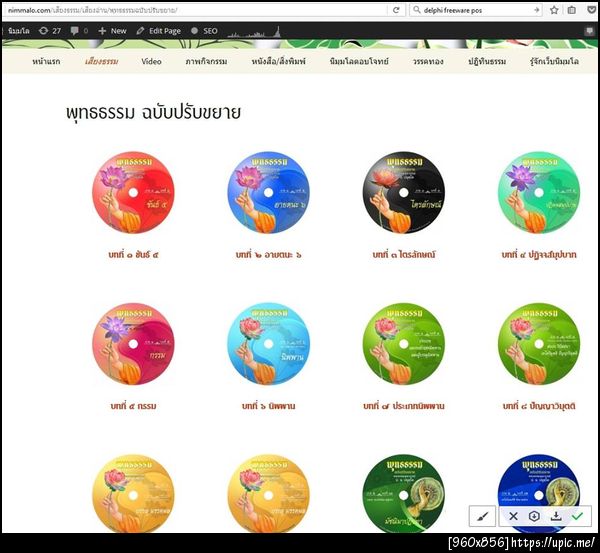The width and height of the screenshot is (600, 553).
Task: Open the วรรคทอง navigation menu item
Action: [x=428, y=61]
